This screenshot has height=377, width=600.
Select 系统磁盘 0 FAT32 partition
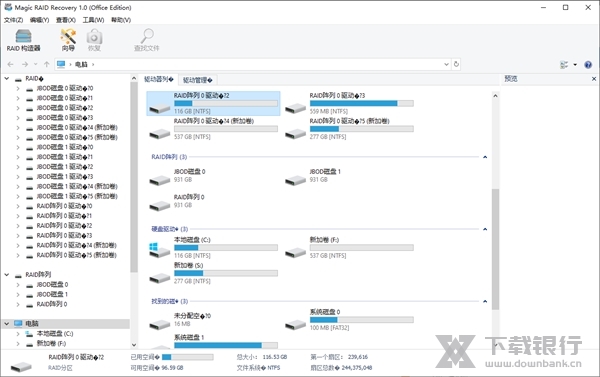pyautogui.click(x=349, y=320)
